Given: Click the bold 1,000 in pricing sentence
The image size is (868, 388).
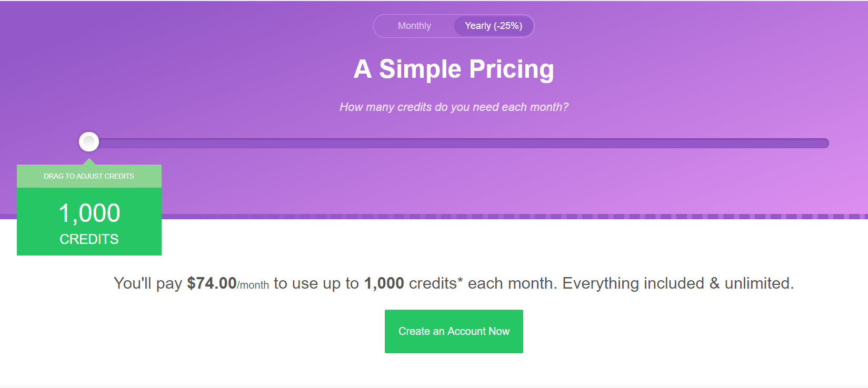Looking at the screenshot, I should tap(383, 283).
